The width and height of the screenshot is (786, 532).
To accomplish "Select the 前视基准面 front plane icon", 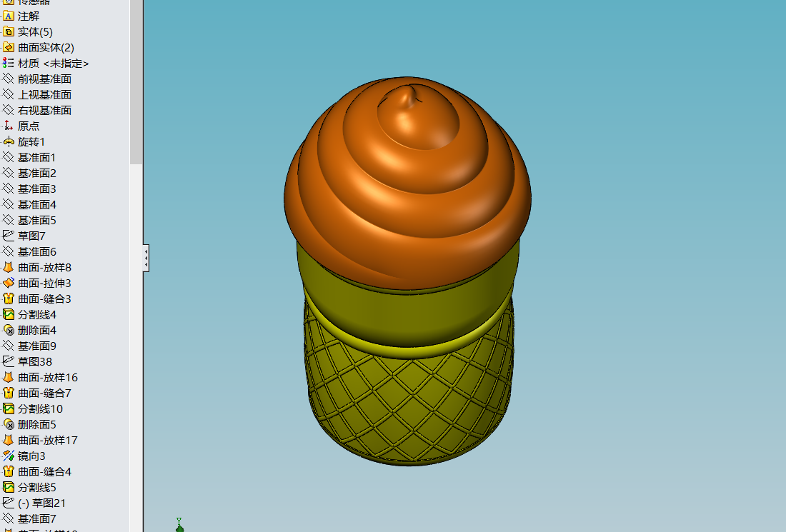I will pos(9,79).
